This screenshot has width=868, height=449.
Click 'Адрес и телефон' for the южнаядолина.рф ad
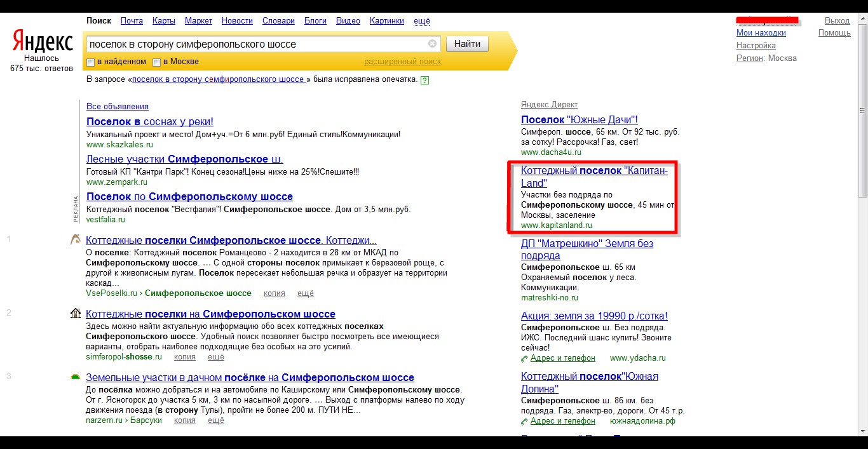[563, 421]
